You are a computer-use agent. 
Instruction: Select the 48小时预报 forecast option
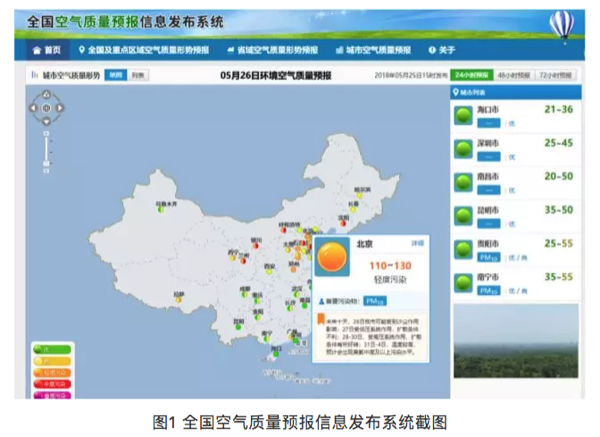(513, 75)
